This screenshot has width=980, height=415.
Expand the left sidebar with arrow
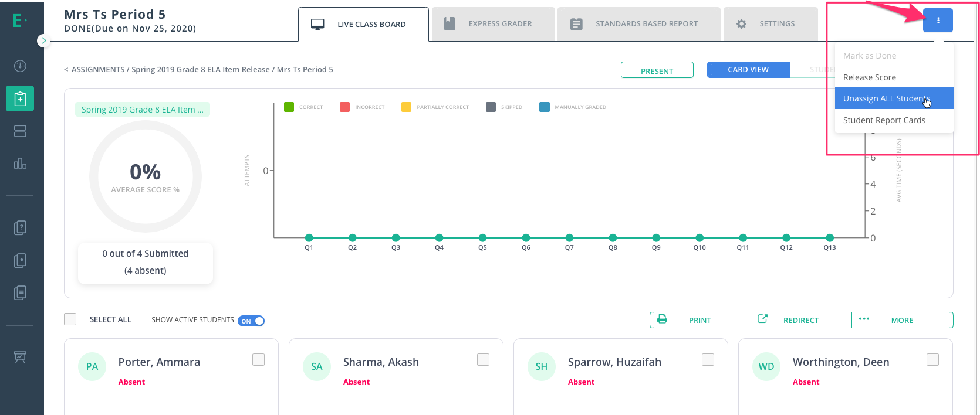coord(43,40)
